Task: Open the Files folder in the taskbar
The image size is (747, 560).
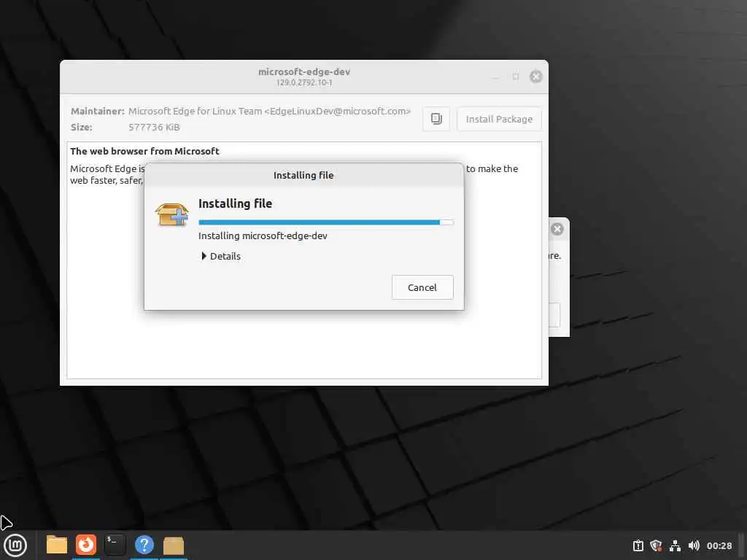Action: click(56, 545)
